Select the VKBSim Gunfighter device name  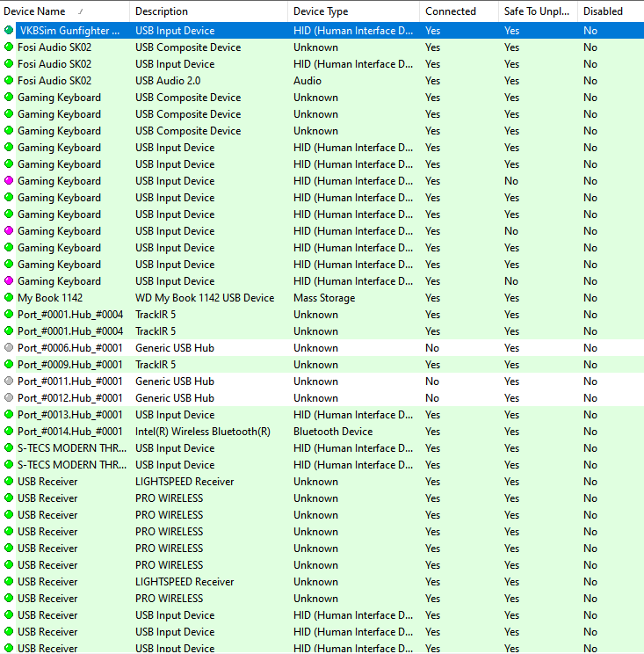coord(69,31)
